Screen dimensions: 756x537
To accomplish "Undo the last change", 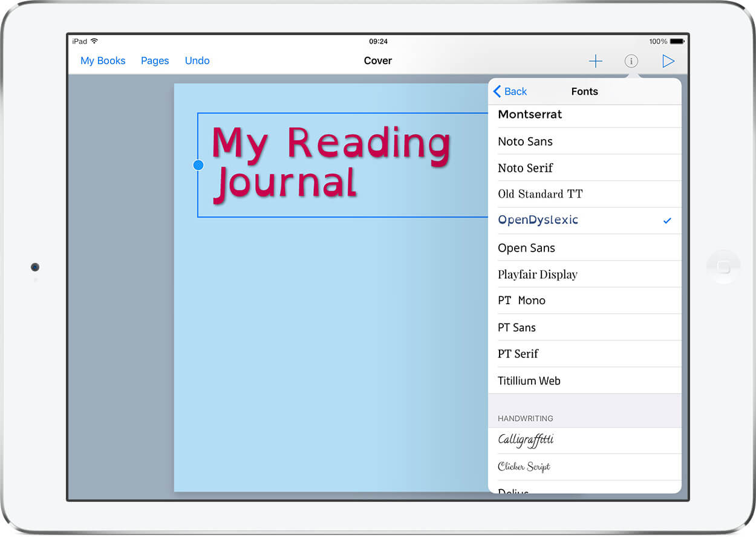I will click(x=197, y=60).
